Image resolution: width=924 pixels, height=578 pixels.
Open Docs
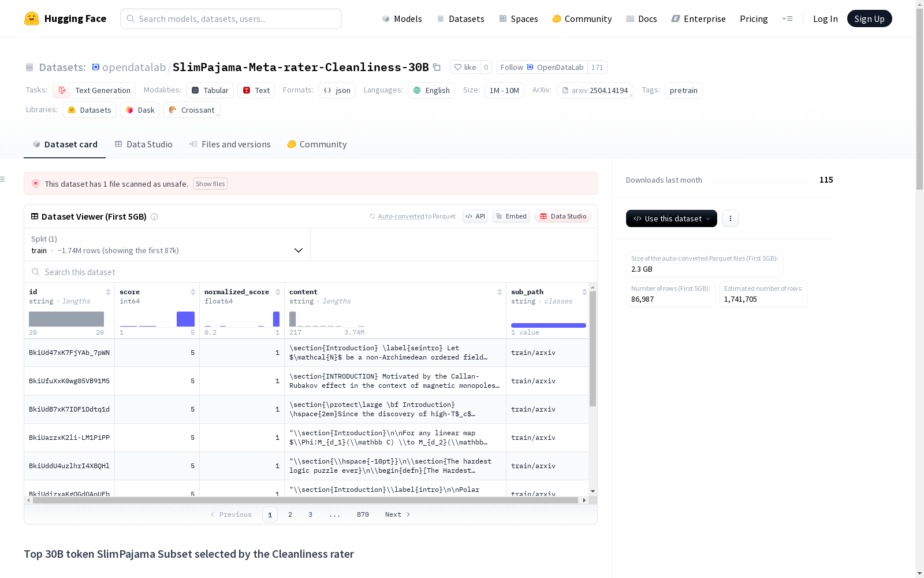[642, 18]
